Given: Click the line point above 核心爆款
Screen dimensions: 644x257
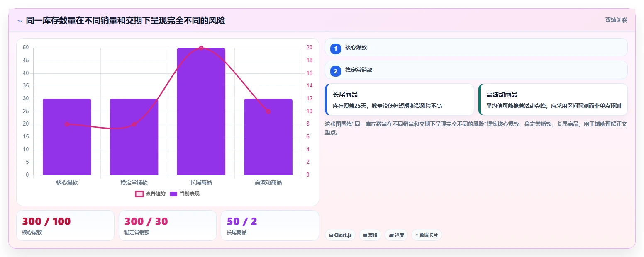Looking at the screenshot, I should pos(67,124).
